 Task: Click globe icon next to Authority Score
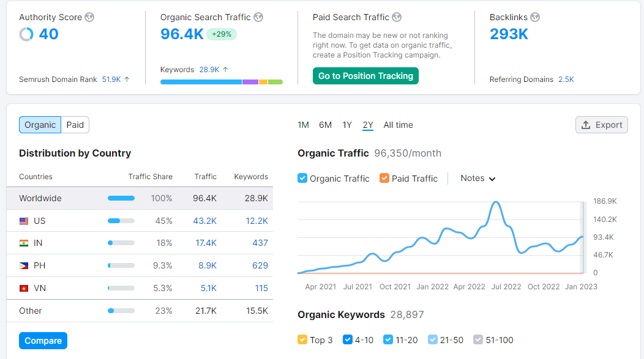[x=89, y=17]
